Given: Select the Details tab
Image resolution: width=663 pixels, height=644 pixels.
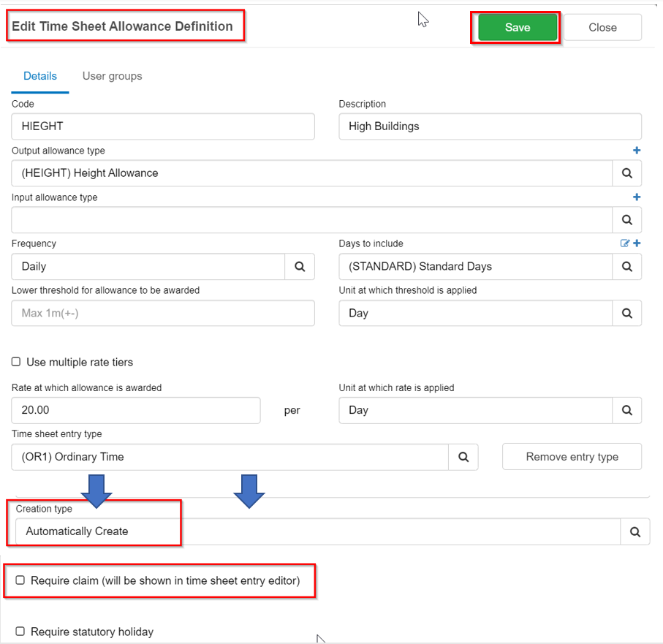Looking at the screenshot, I should pyautogui.click(x=40, y=76).
